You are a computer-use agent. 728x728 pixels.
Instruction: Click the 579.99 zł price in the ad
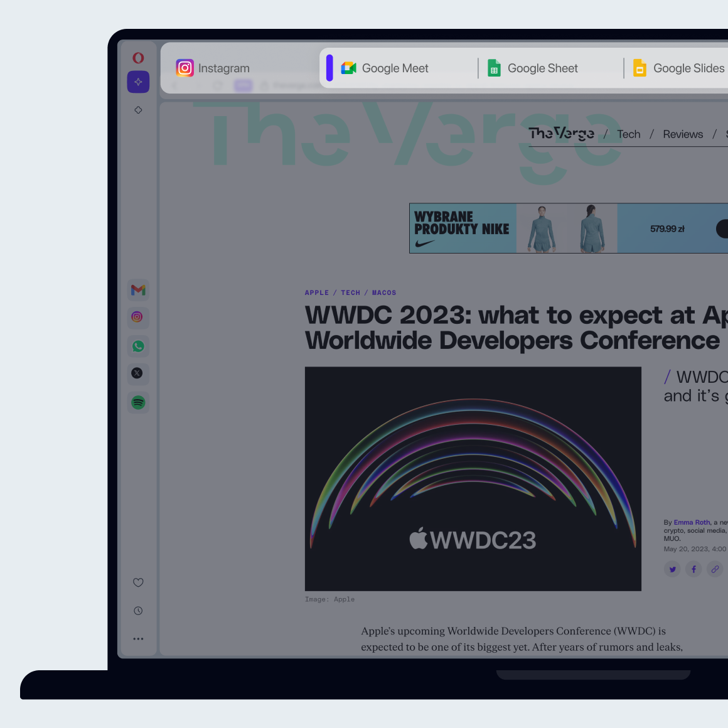pyautogui.click(x=667, y=229)
